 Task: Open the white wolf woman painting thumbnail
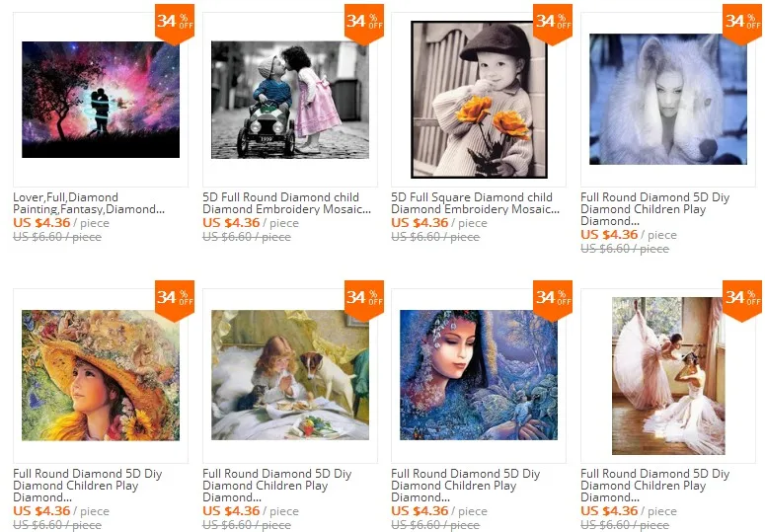coord(668,99)
